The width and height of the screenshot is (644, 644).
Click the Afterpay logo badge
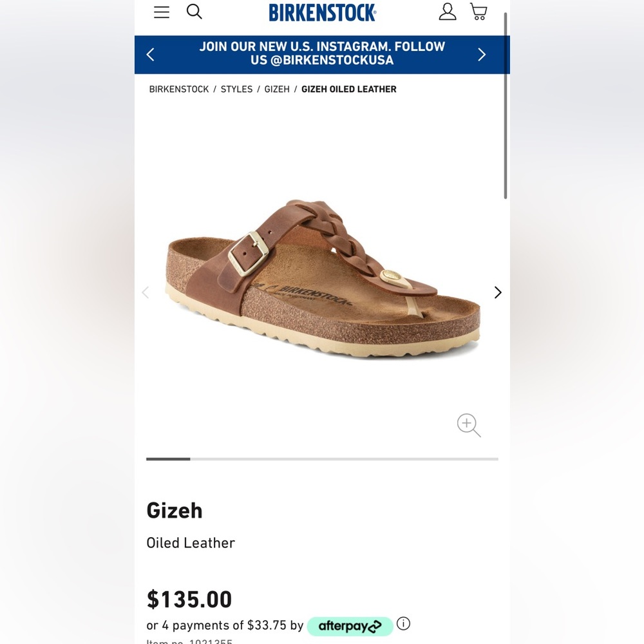[350, 625]
